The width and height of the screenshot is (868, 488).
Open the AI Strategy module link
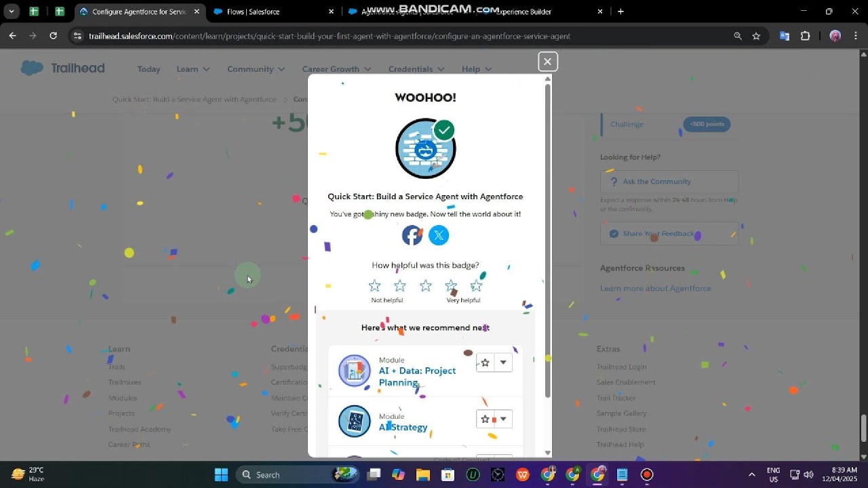coord(403,427)
